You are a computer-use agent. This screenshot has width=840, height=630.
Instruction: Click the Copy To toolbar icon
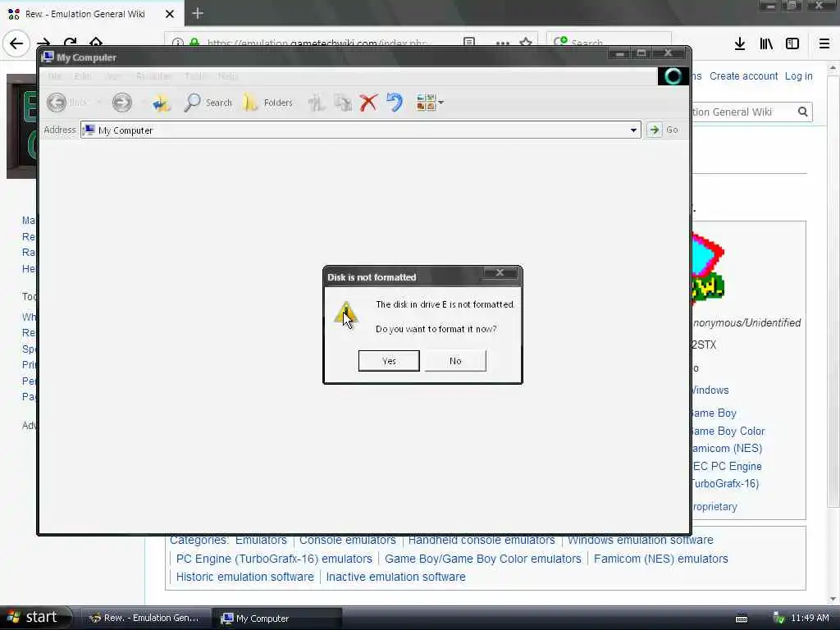343,103
